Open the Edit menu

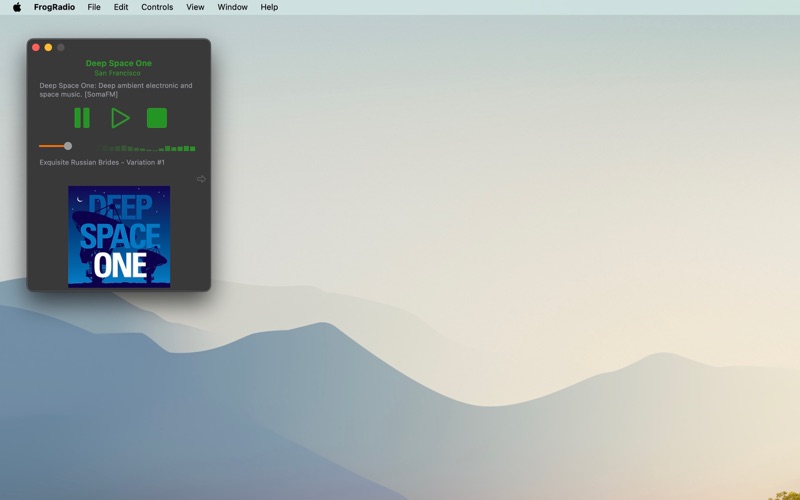121,7
